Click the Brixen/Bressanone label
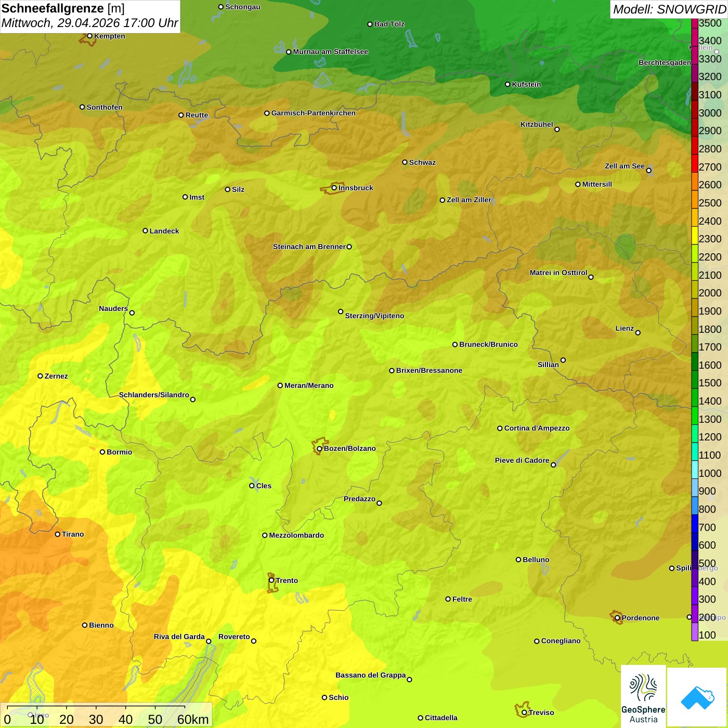This screenshot has width=728, height=728. 429,370
